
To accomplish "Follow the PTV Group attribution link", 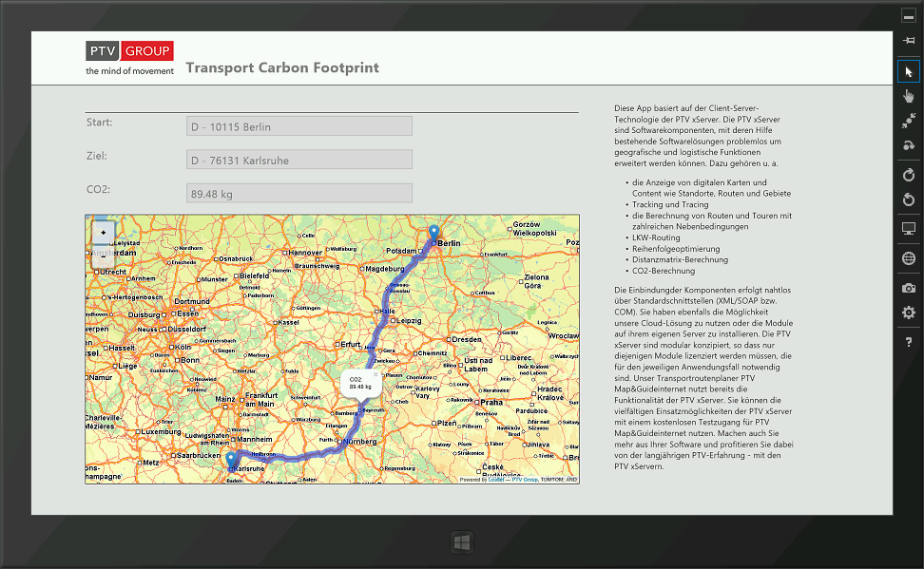I will tap(523, 480).
